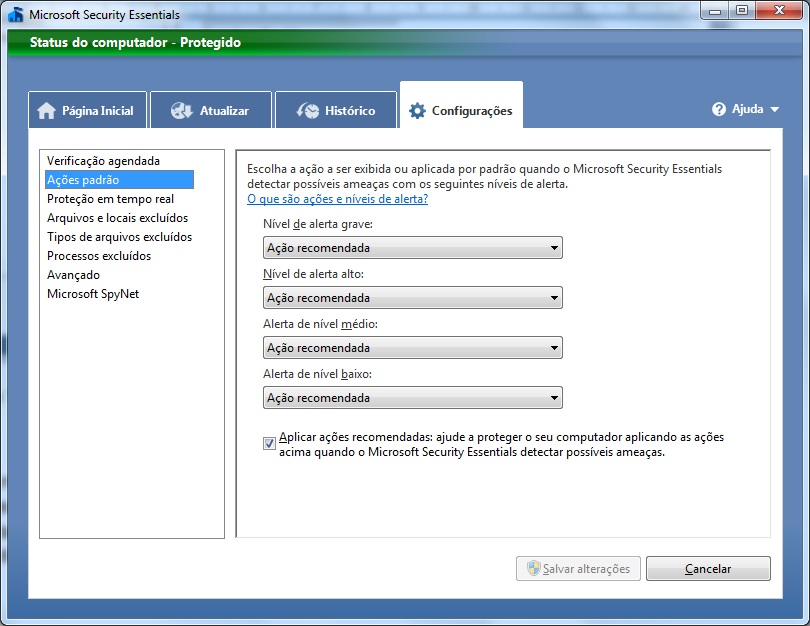Select Ações padrão in settings list
Image resolution: width=810 pixels, height=626 pixels.
(x=119, y=180)
